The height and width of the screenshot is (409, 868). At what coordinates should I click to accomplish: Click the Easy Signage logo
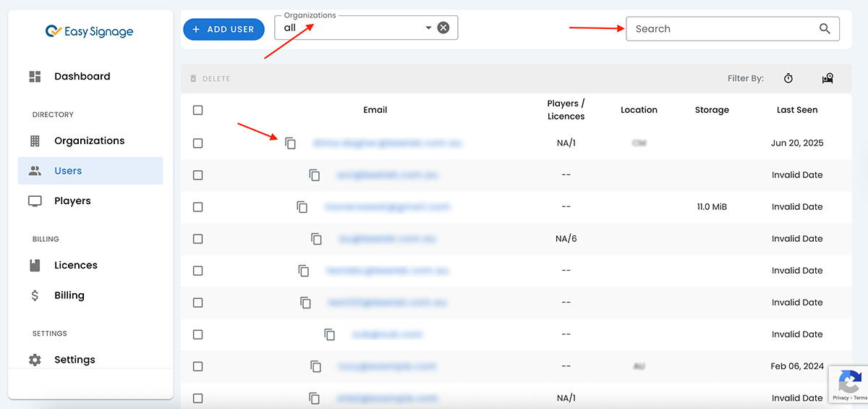89,32
